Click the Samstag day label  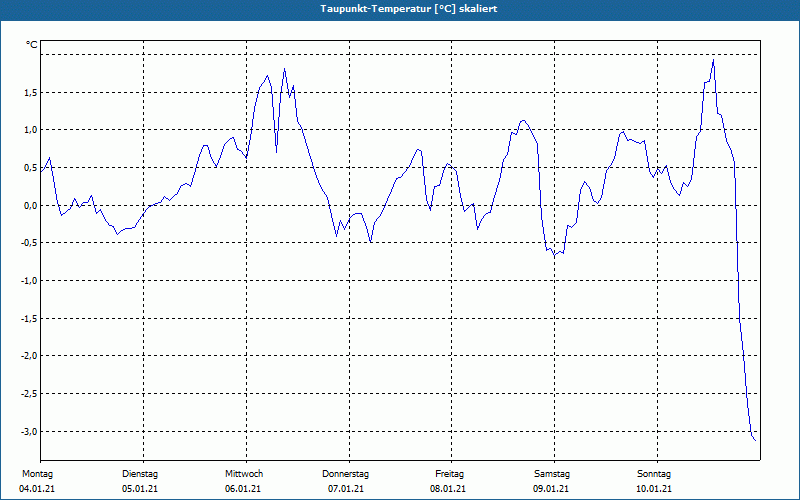coord(552,474)
